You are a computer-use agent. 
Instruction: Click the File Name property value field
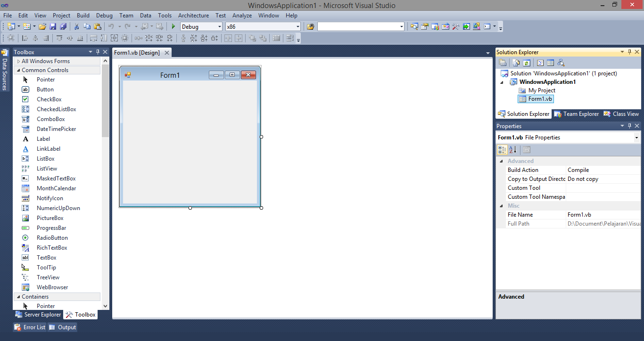[x=603, y=215]
